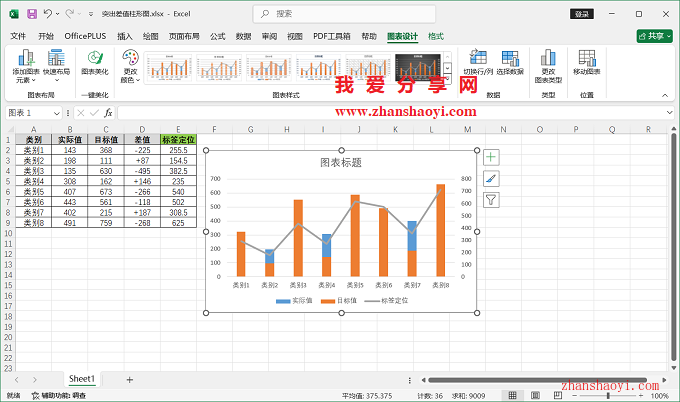Select the green header cell 标签定位
680x402 pixels.
[178, 140]
